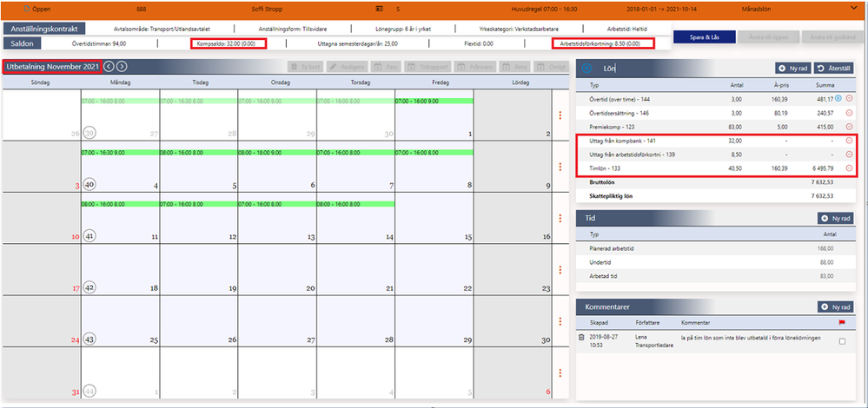Open three-dot menu for week 41
The width and height of the screenshot is (868, 408).
point(560,219)
